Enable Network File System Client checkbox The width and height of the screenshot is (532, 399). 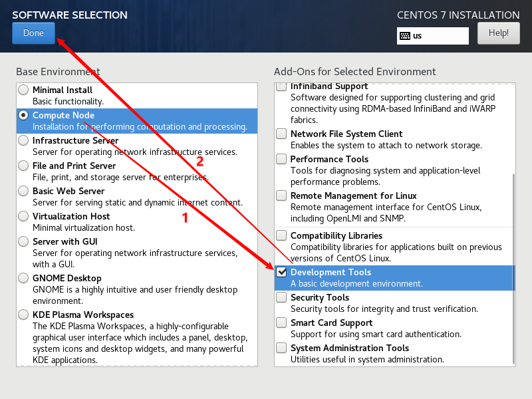tap(282, 134)
